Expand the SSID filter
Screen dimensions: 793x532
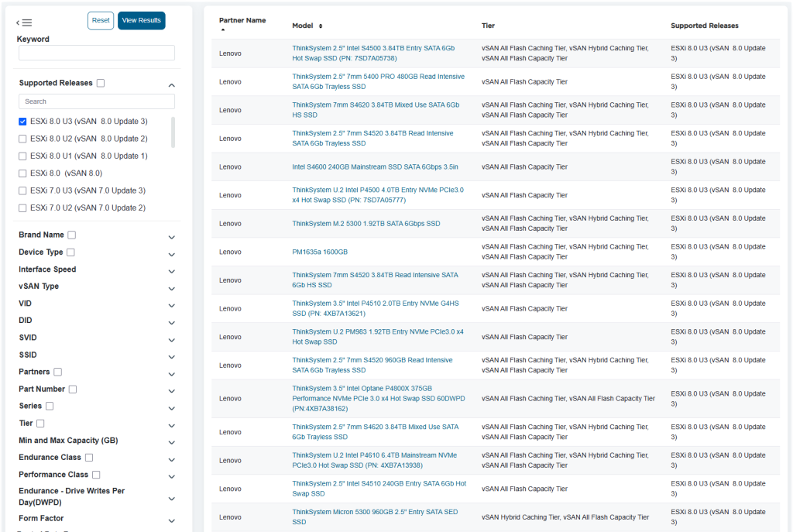pos(172,357)
